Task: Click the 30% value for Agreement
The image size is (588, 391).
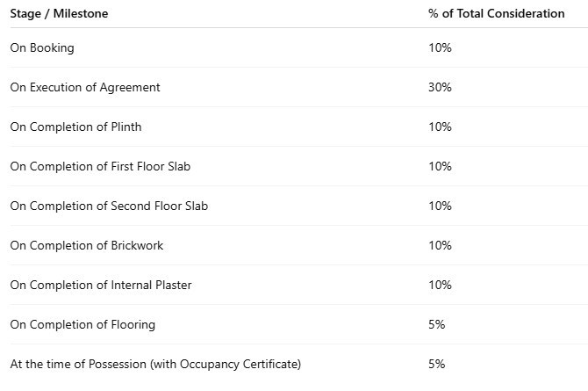Action: 440,87
